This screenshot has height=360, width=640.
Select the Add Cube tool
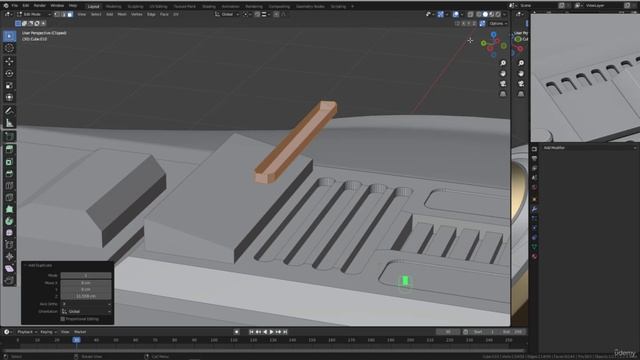point(9,136)
